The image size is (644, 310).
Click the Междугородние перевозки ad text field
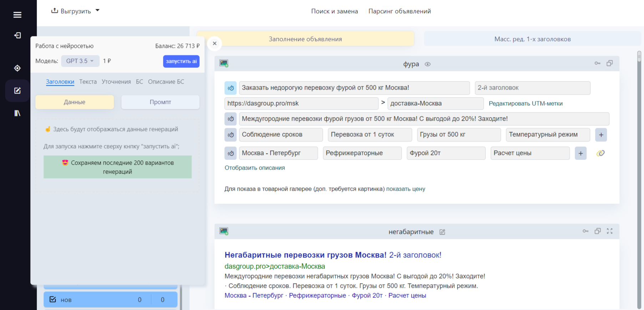click(x=424, y=119)
